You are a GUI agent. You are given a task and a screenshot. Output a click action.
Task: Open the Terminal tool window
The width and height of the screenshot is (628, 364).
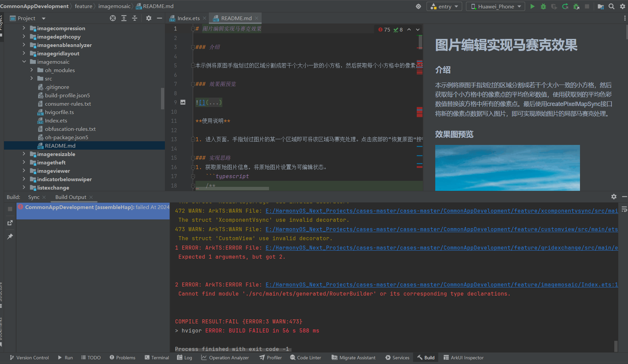pyautogui.click(x=157, y=358)
